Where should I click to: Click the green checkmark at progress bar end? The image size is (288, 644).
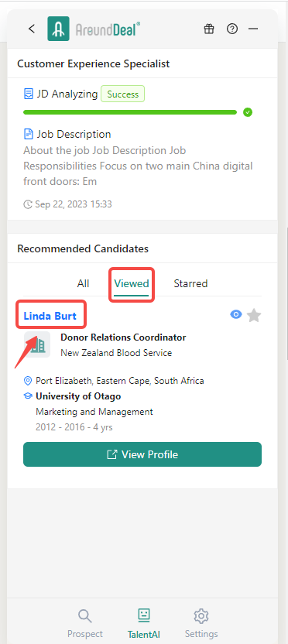[247, 112]
